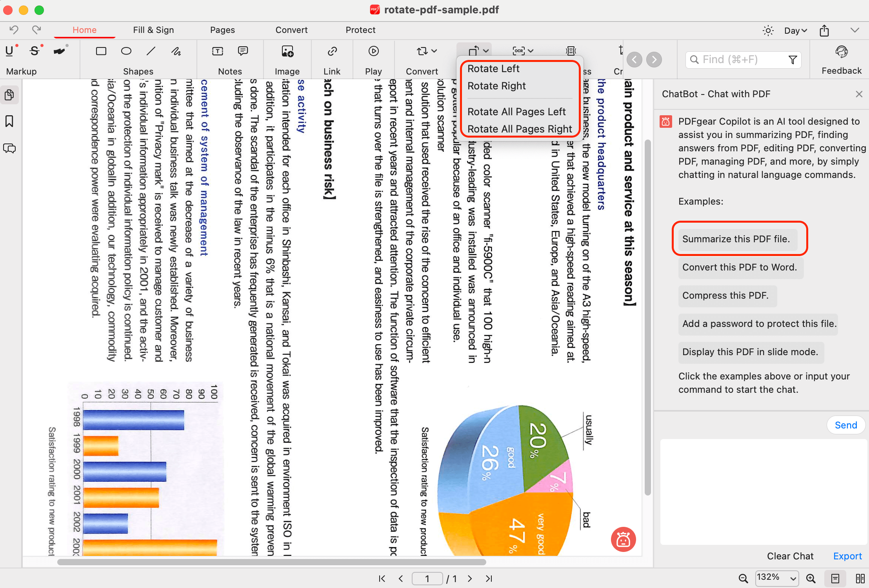This screenshot has height=588, width=869.
Task: Open the floating PDFgear Copilot mascot icon
Action: [623, 539]
